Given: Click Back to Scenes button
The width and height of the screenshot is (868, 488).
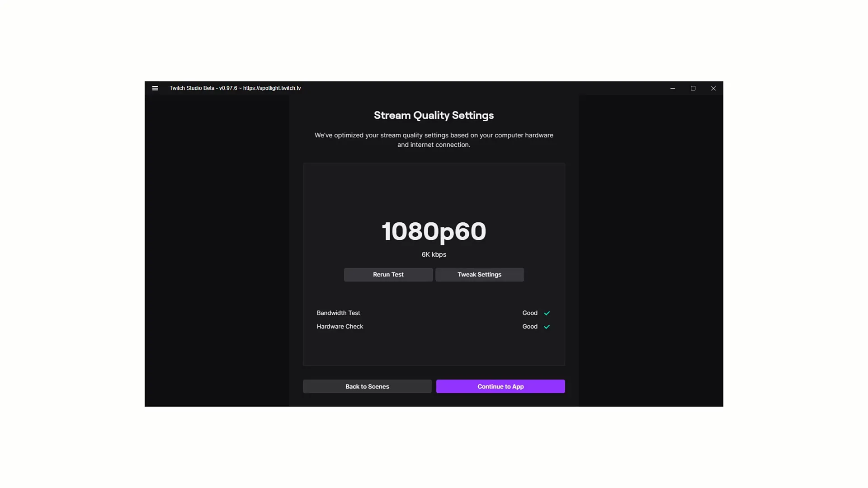Looking at the screenshot, I should [x=367, y=386].
